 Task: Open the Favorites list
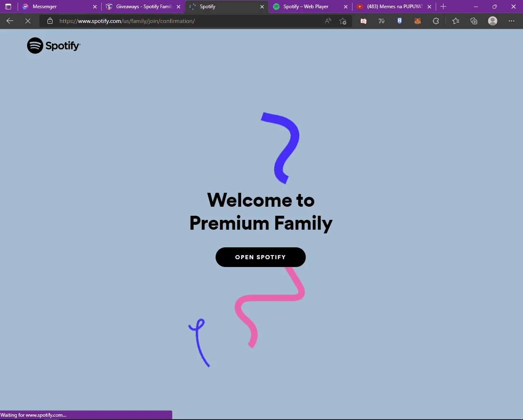[456, 21]
